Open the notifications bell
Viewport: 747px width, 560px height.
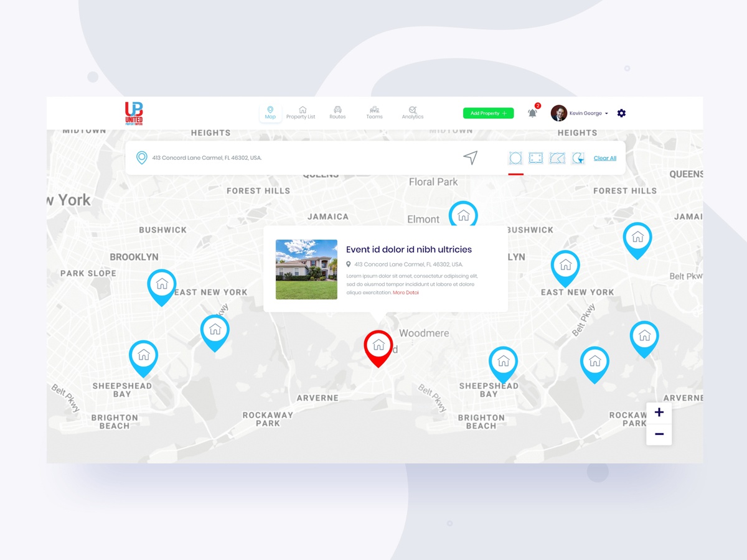click(x=532, y=113)
